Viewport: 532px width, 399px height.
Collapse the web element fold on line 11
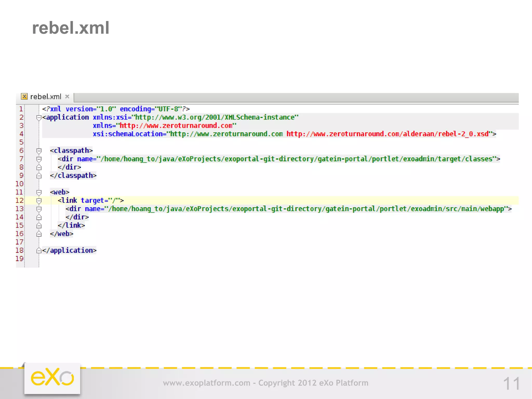click(x=39, y=192)
